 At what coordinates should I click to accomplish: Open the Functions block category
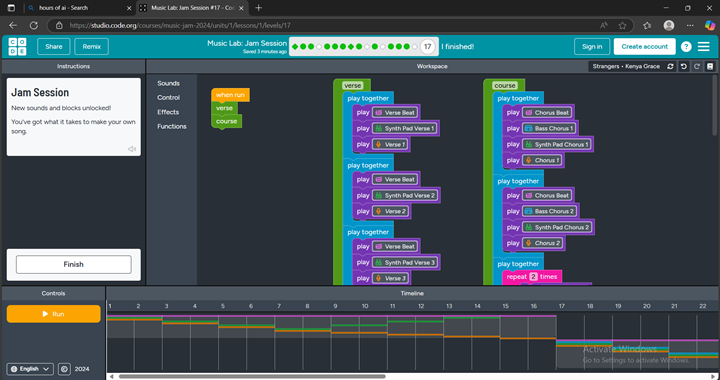click(172, 126)
